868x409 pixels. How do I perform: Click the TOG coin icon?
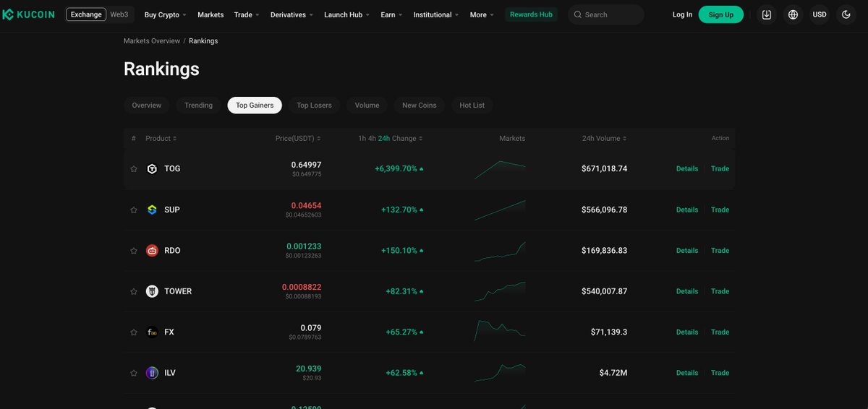[152, 169]
